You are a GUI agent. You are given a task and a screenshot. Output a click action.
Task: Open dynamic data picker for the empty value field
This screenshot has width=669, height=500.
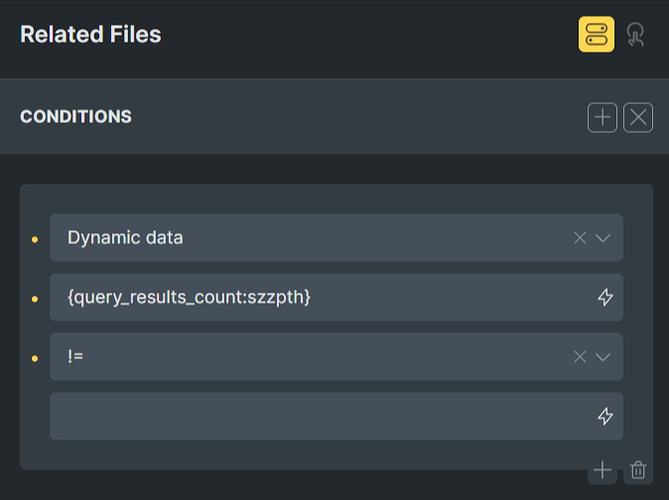[605, 416]
